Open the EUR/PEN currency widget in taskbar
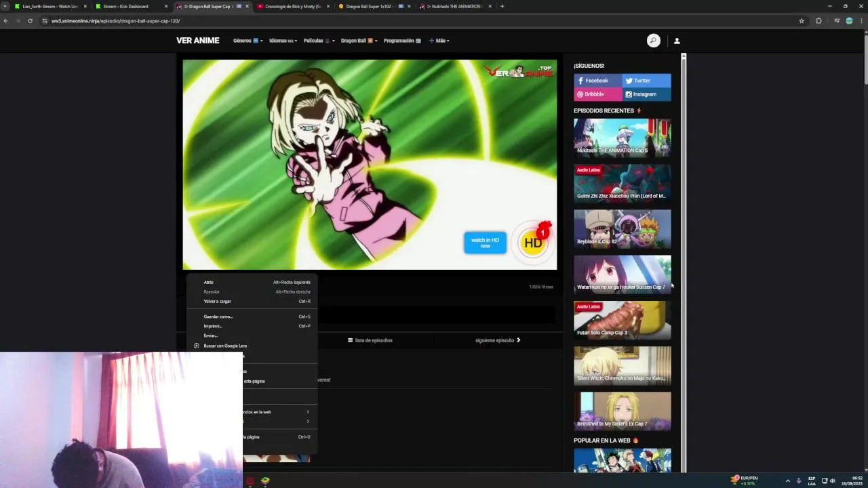868x488 pixels. pyautogui.click(x=744, y=481)
